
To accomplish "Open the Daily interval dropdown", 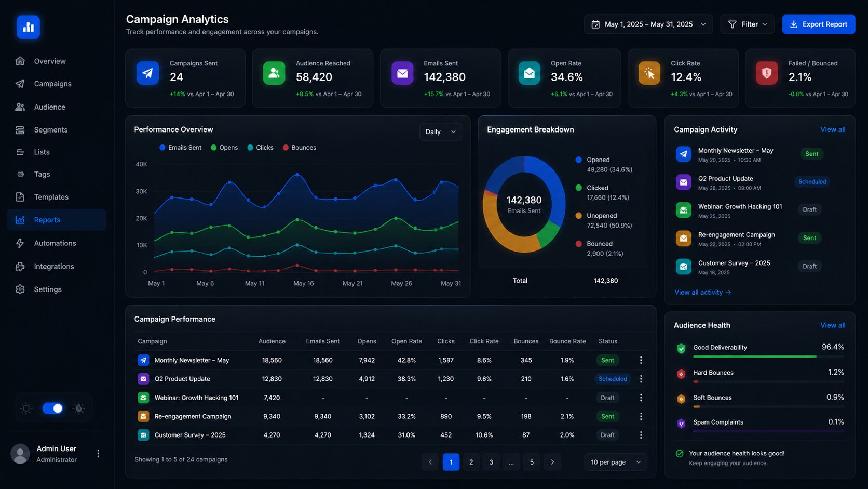I will [440, 131].
